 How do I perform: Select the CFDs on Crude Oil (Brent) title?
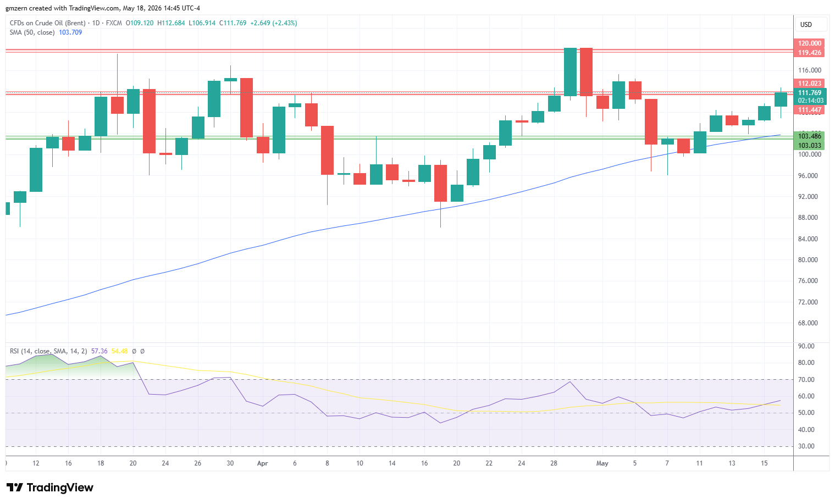[x=48, y=23]
